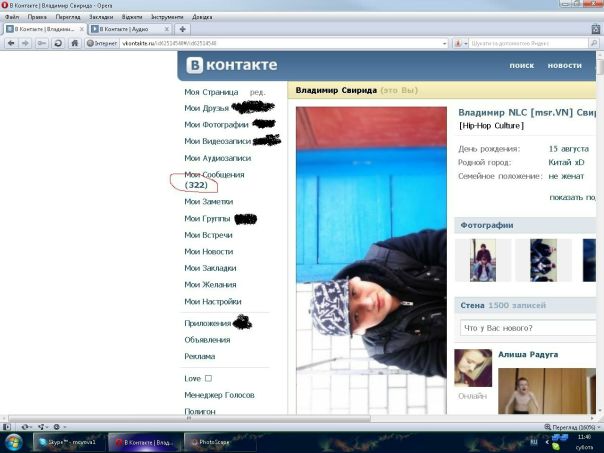Open the Довідка menu
Image resolution: width=604 pixels, height=453 pixels.
[202, 17]
